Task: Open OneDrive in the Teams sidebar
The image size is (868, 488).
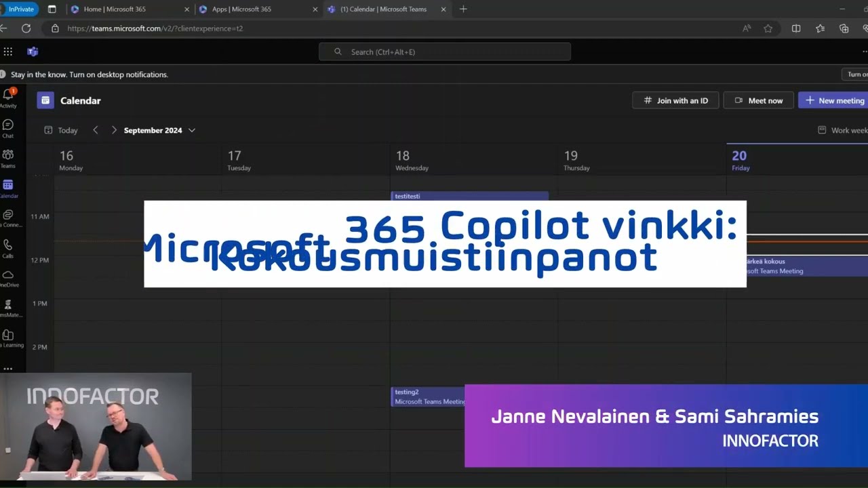Action: point(8,279)
